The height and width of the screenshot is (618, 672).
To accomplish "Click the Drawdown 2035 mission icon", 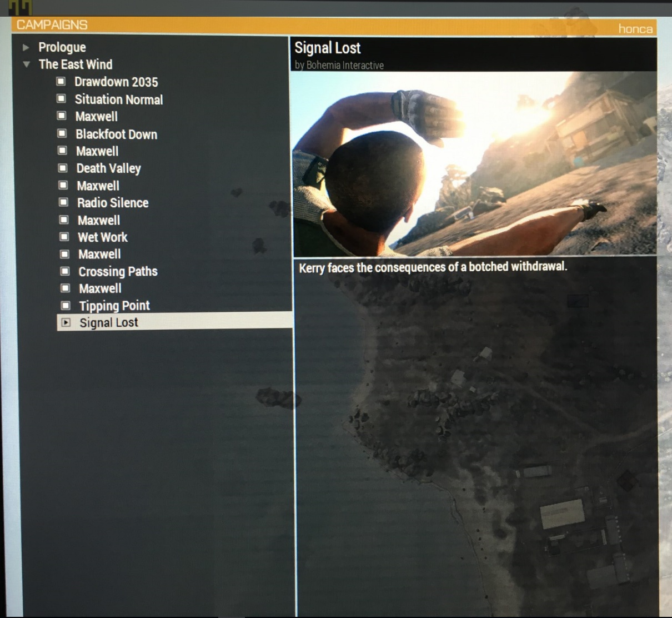I will [61, 82].
